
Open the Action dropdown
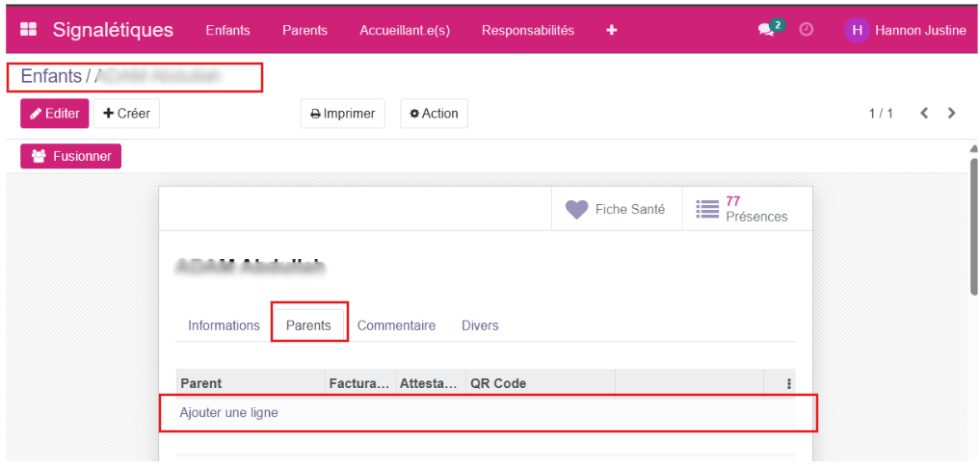(434, 114)
